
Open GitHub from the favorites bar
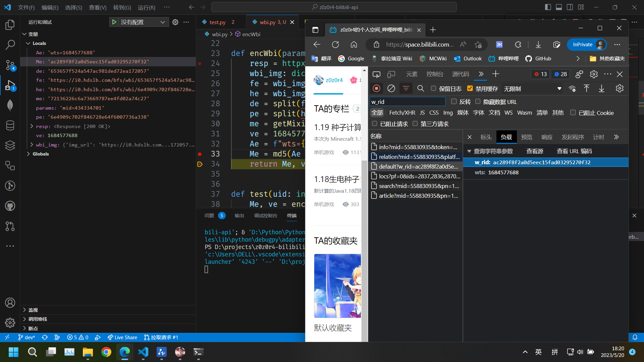pyautogui.click(x=538, y=58)
